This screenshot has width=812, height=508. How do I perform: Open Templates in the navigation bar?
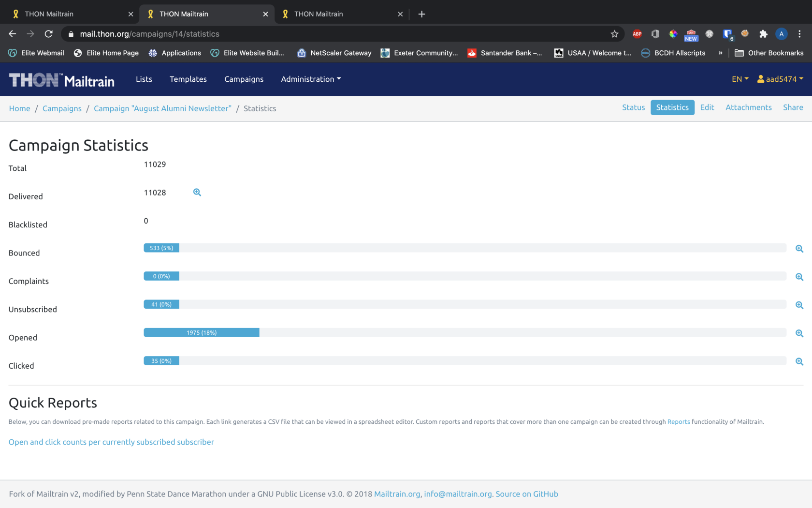(x=188, y=79)
